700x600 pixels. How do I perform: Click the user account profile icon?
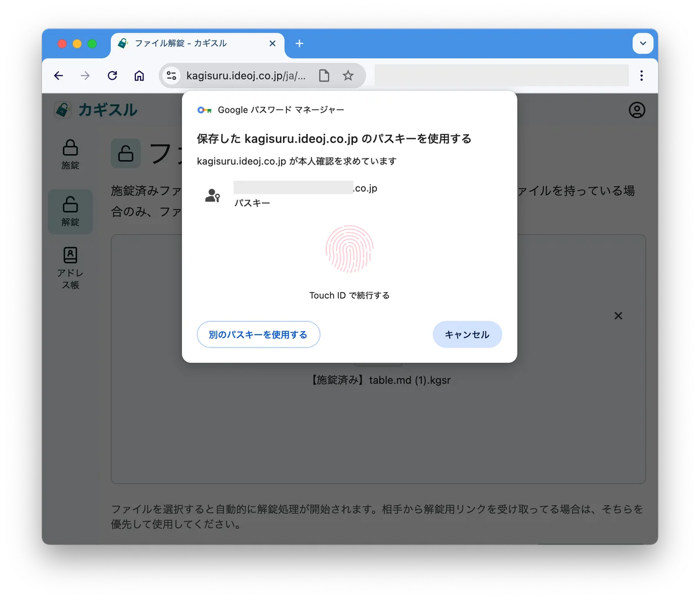click(636, 110)
